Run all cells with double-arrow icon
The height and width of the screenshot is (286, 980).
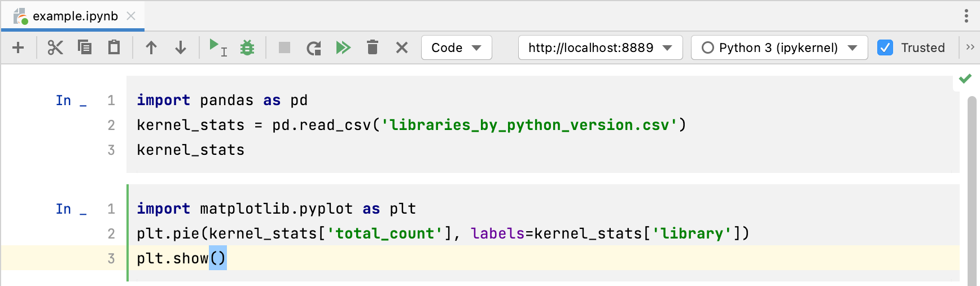343,47
